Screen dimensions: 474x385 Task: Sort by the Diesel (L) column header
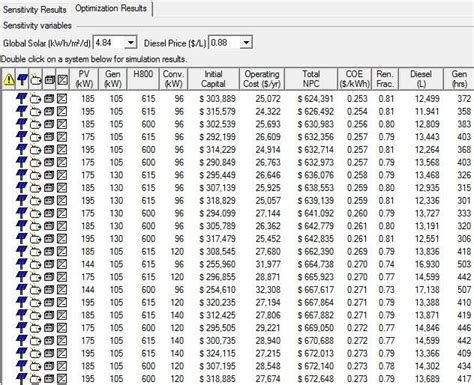(x=421, y=79)
